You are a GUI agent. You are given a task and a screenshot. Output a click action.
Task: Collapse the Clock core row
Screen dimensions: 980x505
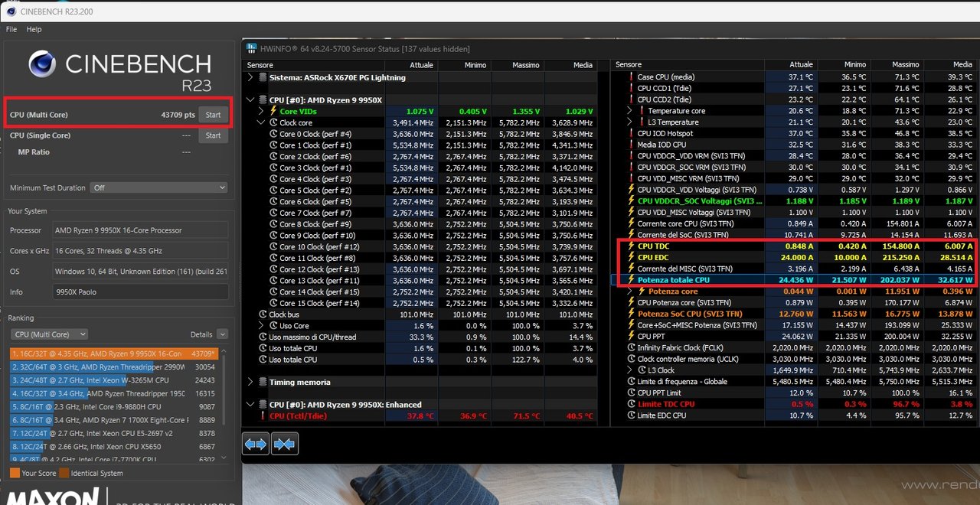click(262, 122)
